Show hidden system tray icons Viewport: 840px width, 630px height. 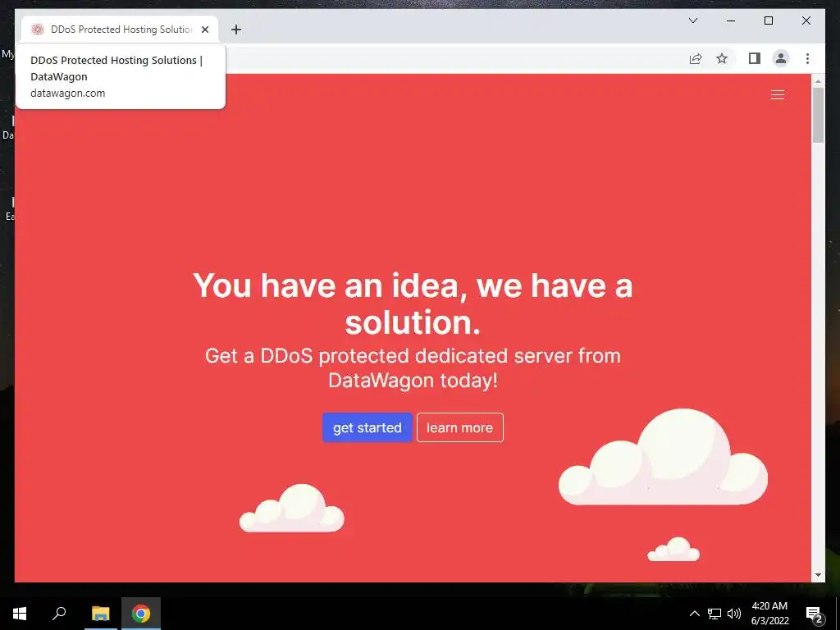694,614
